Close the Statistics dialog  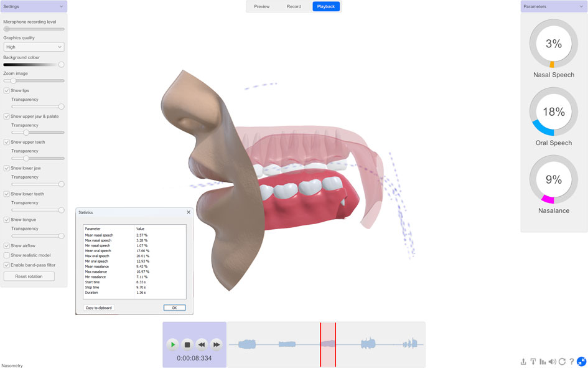[x=189, y=212]
